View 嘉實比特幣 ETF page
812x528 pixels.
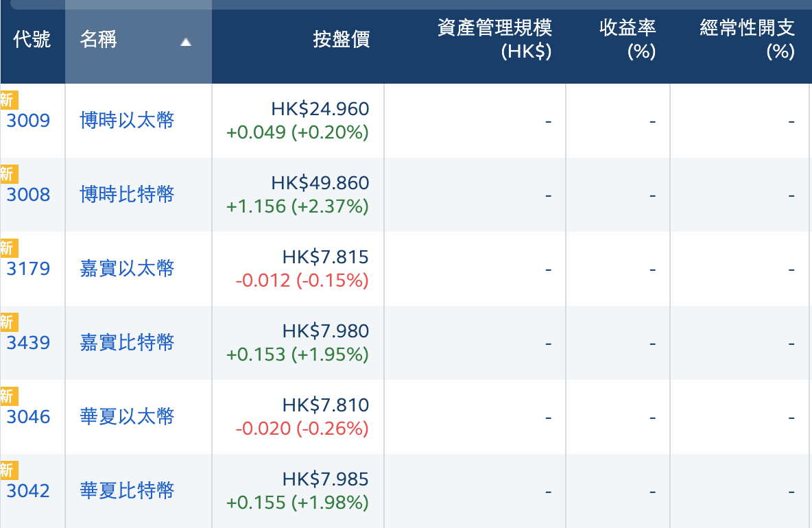click(128, 343)
